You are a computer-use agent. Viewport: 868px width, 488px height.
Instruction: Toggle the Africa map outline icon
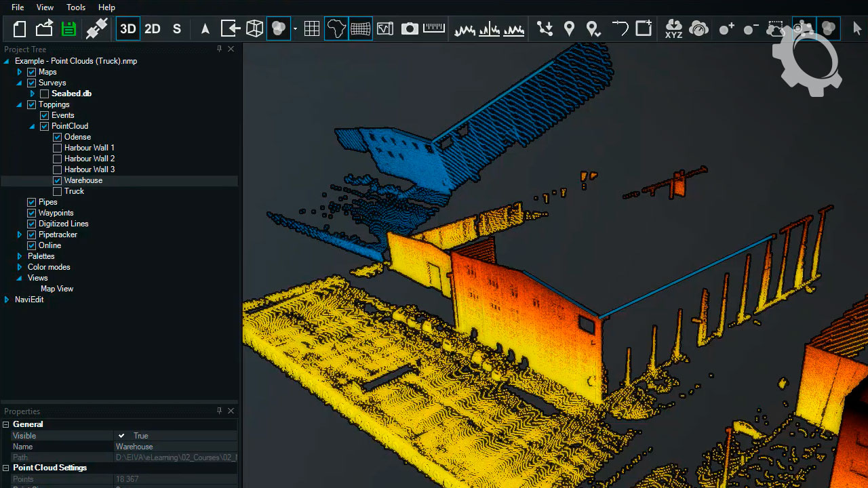(x=336, y=28)
